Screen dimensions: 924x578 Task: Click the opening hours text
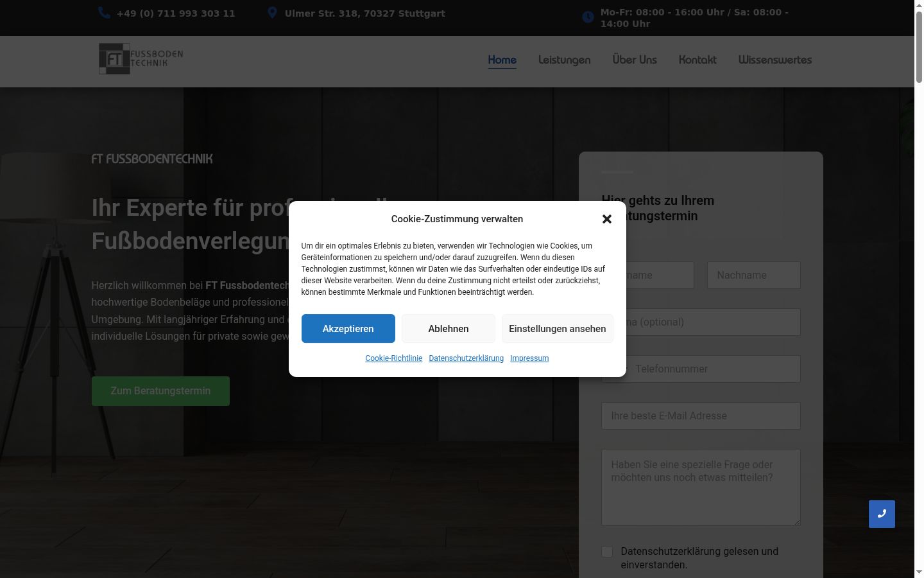coord(694,18)
